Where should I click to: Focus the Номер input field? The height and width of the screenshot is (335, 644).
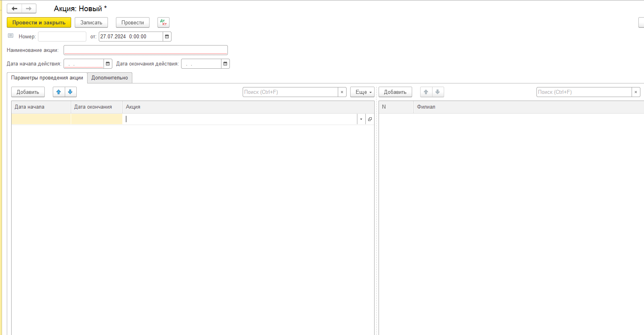62,37
